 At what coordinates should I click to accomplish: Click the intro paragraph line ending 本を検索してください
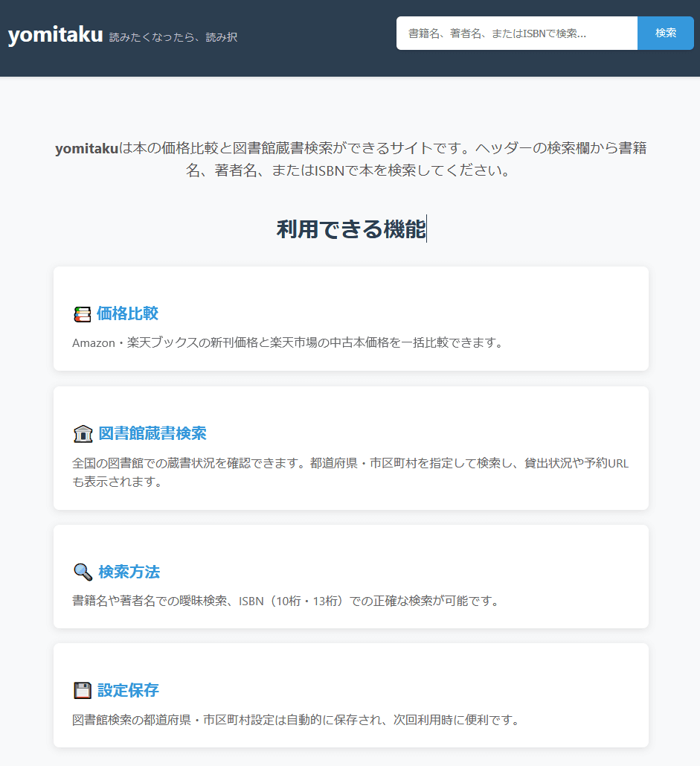[x=350, y=170]
